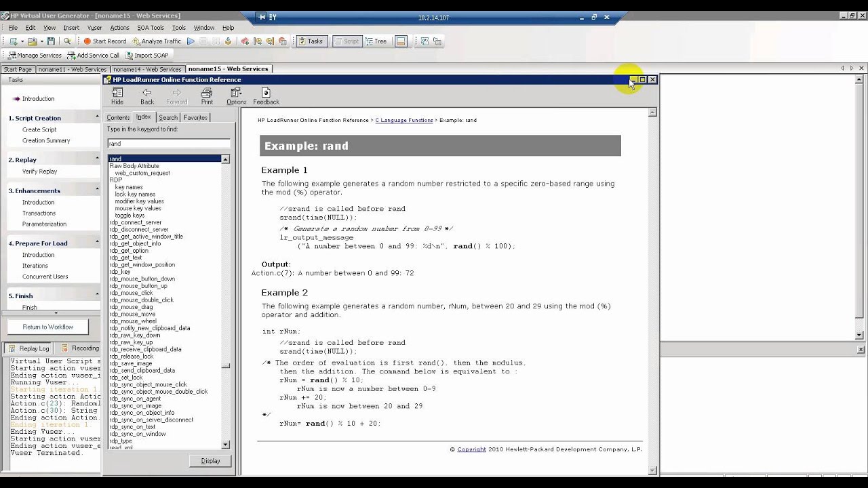
Task: Switch to Tree view toggle
Action: coord(376,41)
